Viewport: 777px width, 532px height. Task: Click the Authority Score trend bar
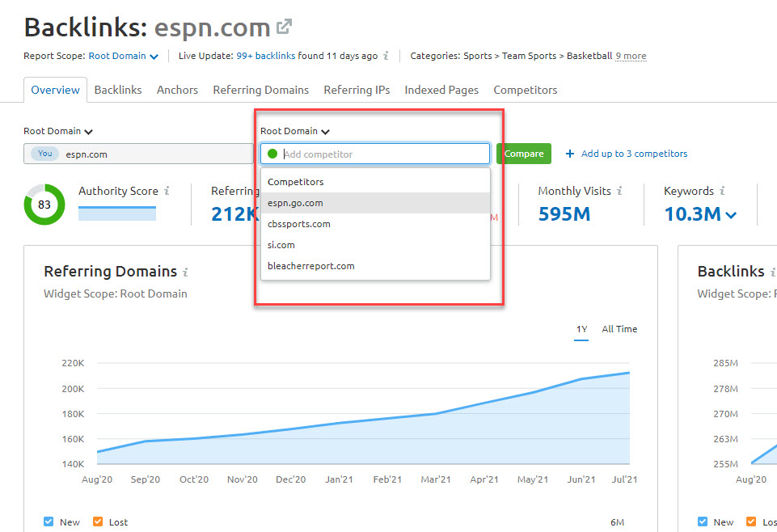[x=117, y=213]
